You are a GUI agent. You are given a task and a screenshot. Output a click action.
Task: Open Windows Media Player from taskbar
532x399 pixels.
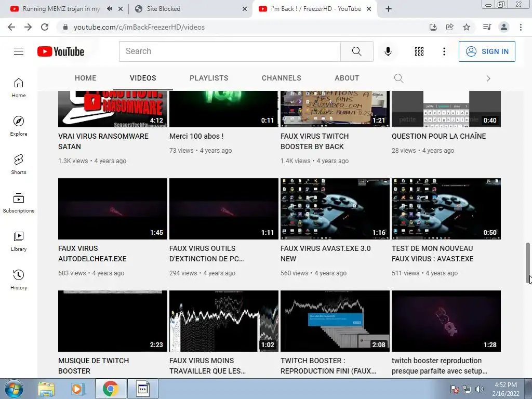pyautogui.click(x=77, y=389)
